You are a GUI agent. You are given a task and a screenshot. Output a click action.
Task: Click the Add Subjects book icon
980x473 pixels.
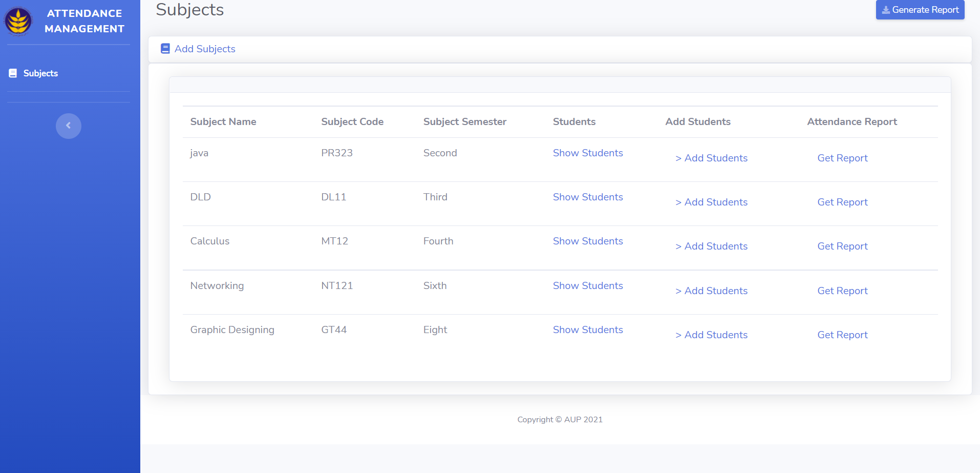165,49
